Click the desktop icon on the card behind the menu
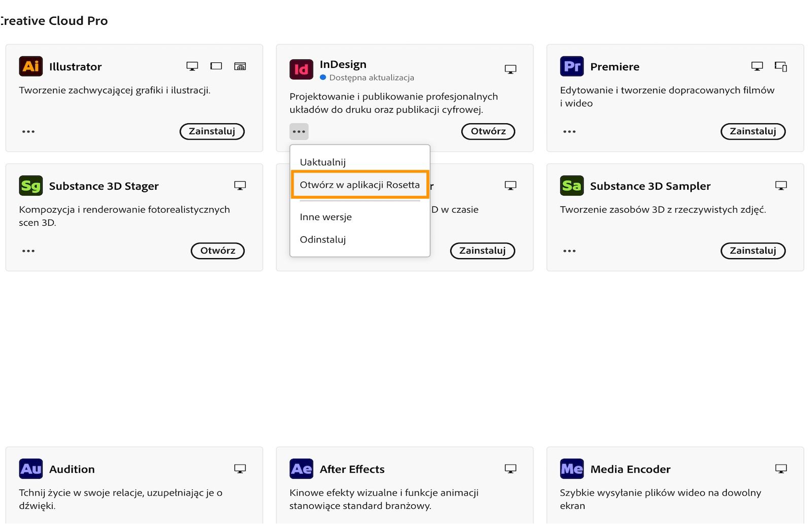The height and width of the screenshot is (524, 812). (511, 186)
